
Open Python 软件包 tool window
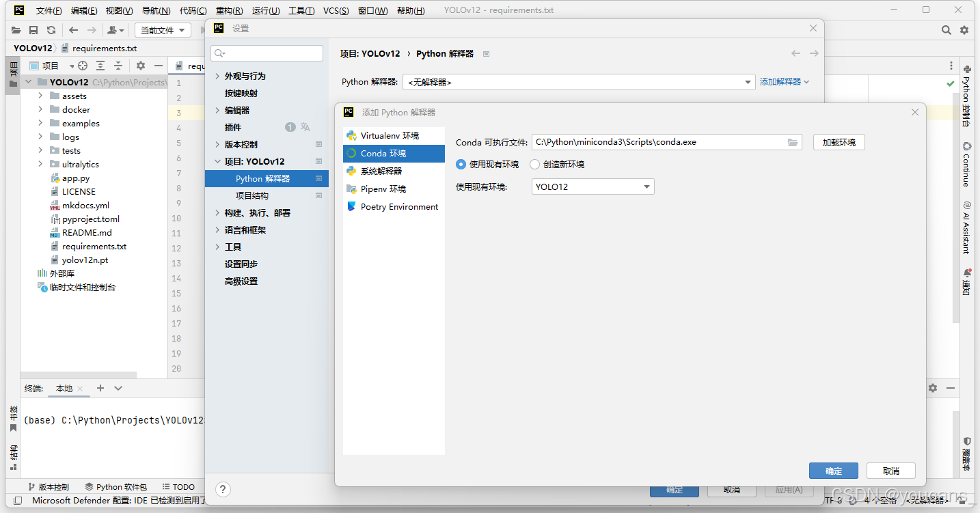(x=115, y=487)
